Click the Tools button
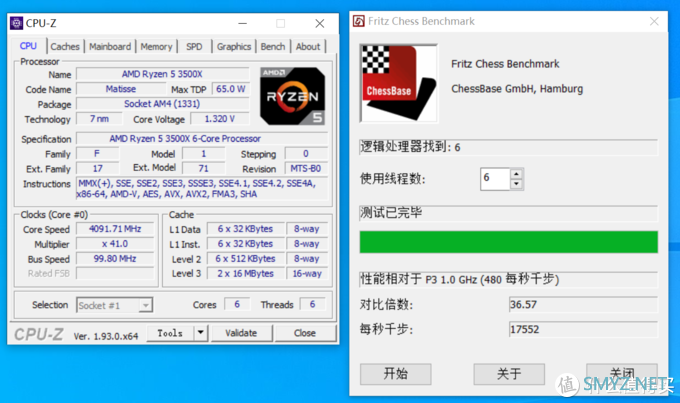The width and height of the screenshot is (680, 403). (x=170, y=333)
